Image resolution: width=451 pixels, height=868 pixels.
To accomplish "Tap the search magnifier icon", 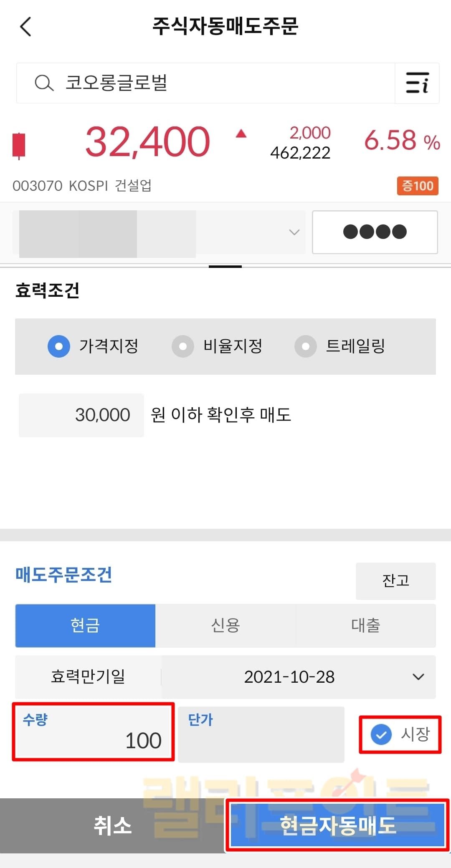I will pyautogui.click(x=44, y=83).
